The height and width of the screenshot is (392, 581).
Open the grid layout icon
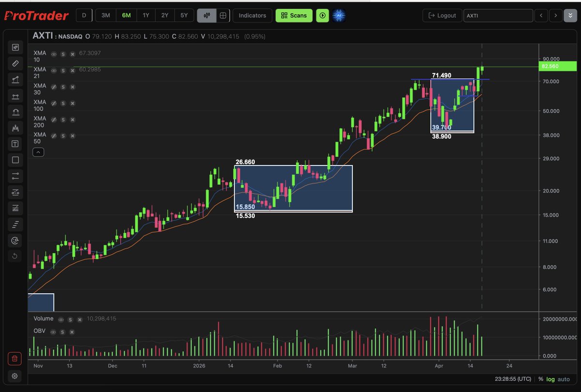[223, 15]
